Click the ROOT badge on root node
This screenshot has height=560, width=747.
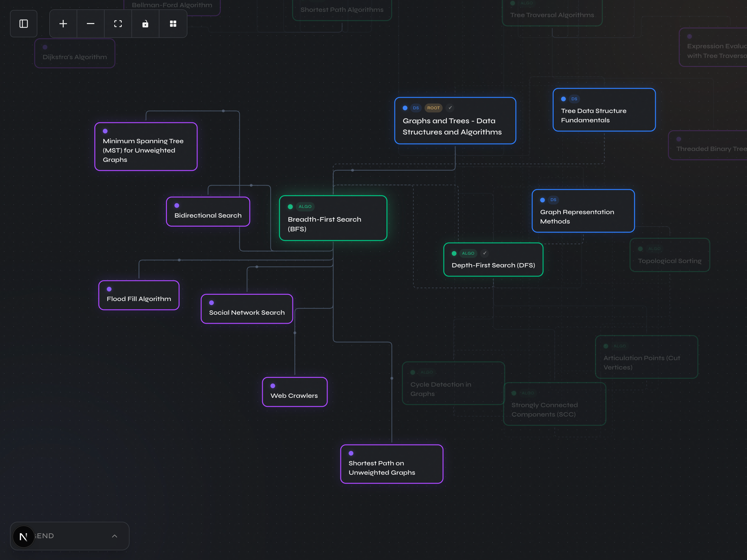[x=433, y=108]
